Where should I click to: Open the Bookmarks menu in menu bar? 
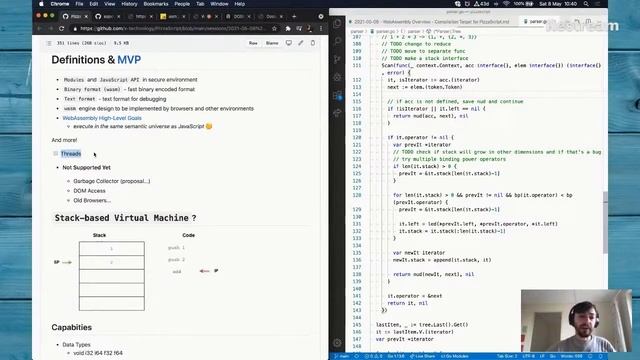[x=156, y=4]
